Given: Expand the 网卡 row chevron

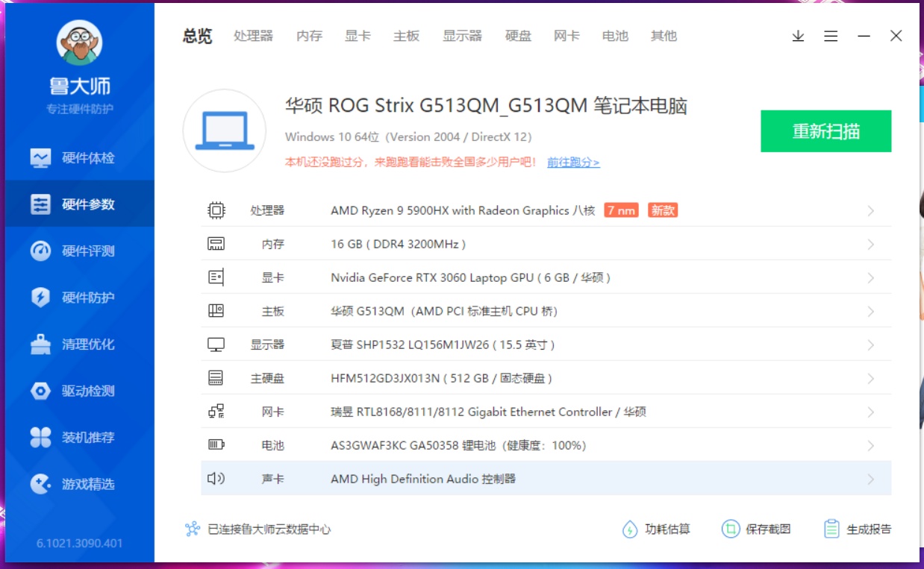Looking at the screenshot, I should 870,412.
